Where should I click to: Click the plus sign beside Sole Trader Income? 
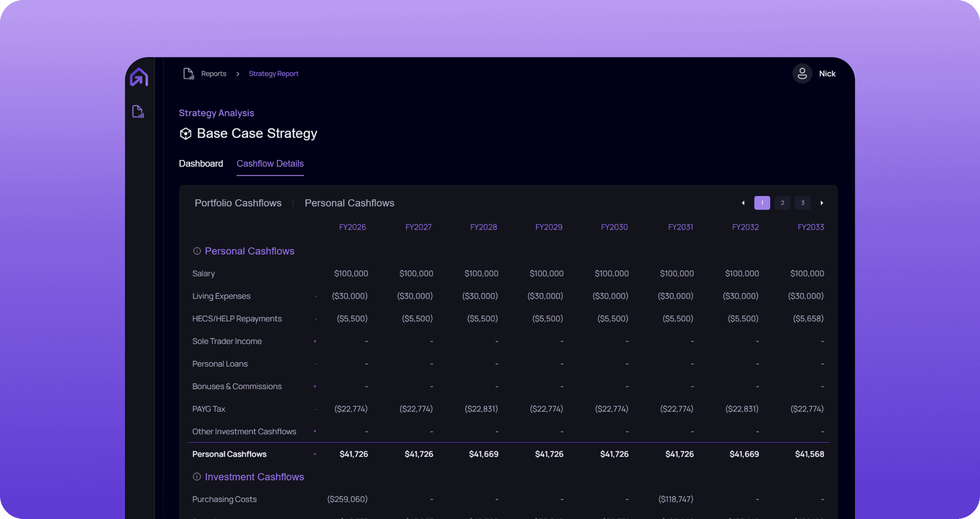(315, 341)
